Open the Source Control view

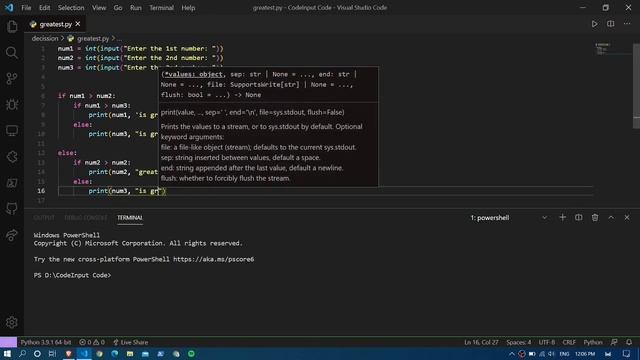[x=12, y=78]
